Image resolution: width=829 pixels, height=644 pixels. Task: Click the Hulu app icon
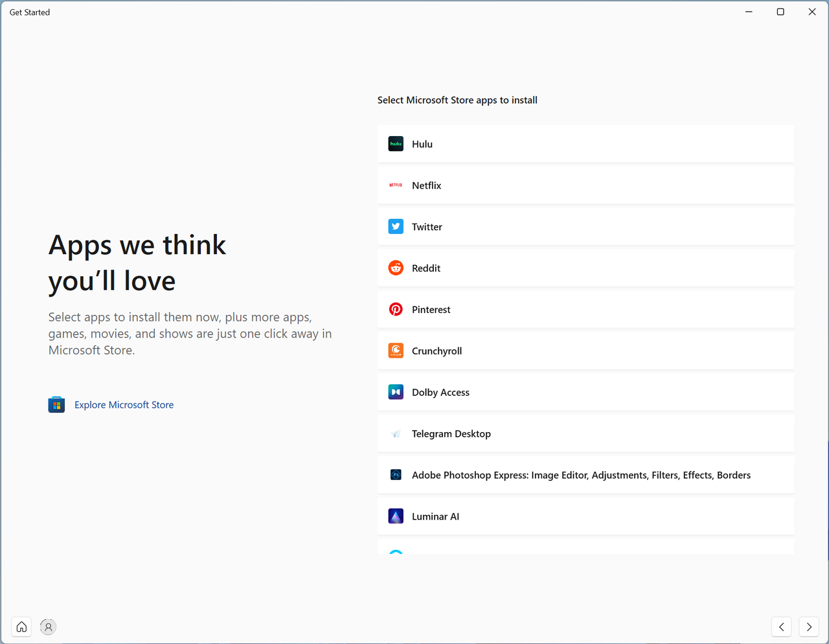coord(396,144)
